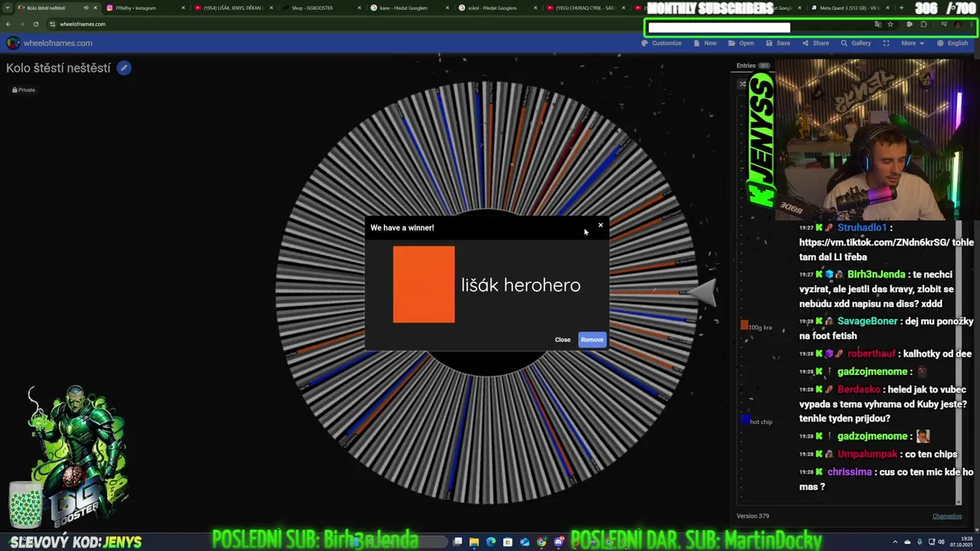
Task: Click the username Birh3nJenda in chat
Action: click(876, 275)
